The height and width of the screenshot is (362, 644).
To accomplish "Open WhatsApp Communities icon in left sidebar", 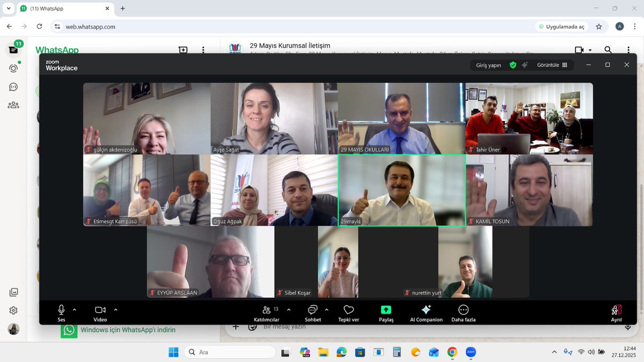I will [x=13, y=105].
